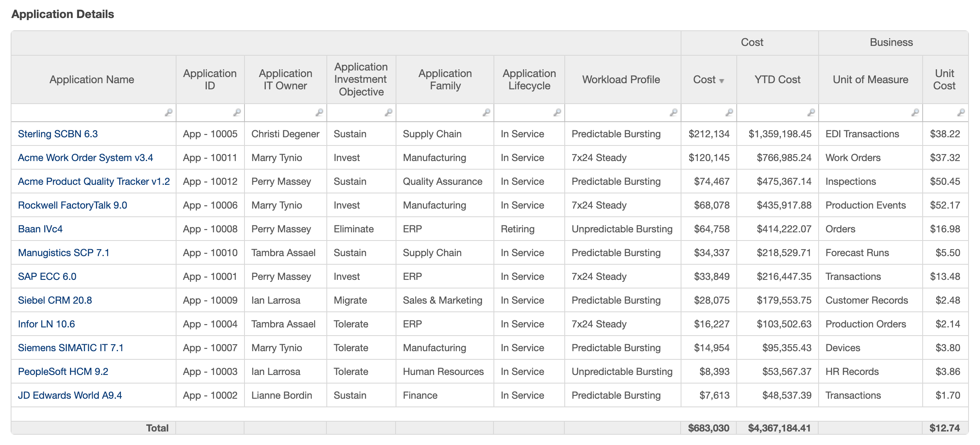Sort by the YTD Cost column header
The image size is (980, 445).
777,79
